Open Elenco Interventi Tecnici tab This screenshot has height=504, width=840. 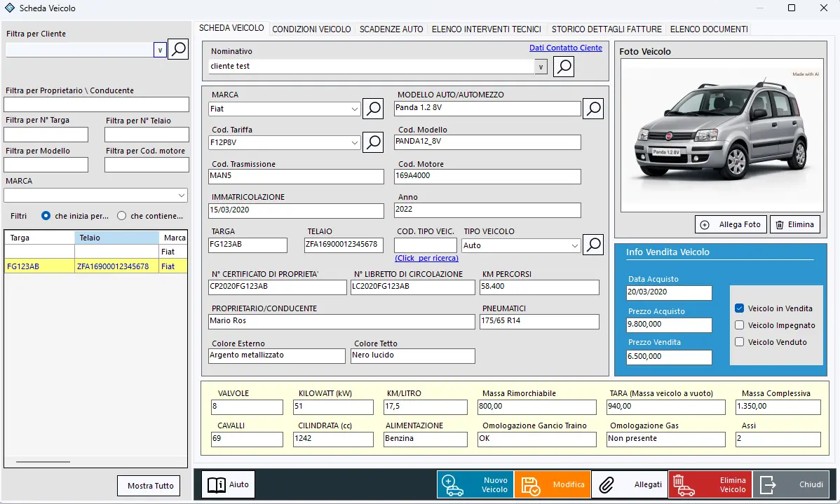coord(487,29)
